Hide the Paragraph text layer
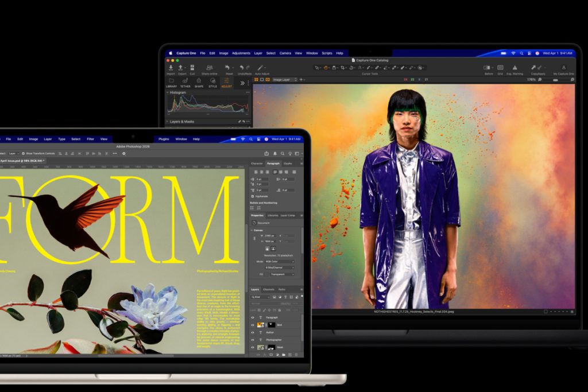This screenshot has height=392, width=588. [253, 317]
